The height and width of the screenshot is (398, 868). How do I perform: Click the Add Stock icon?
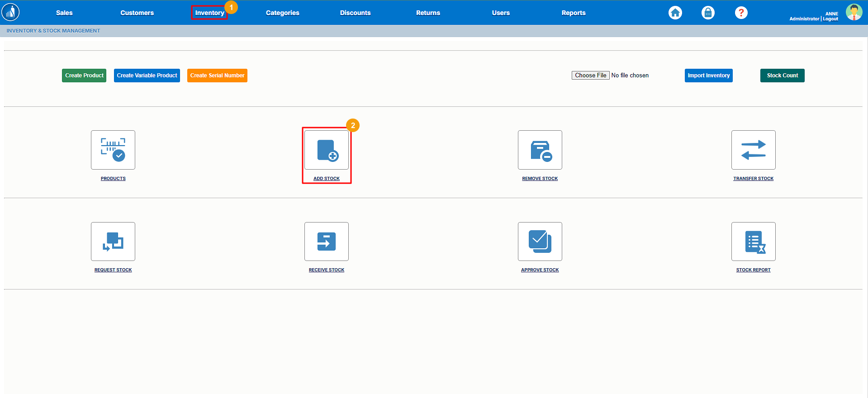326,150
